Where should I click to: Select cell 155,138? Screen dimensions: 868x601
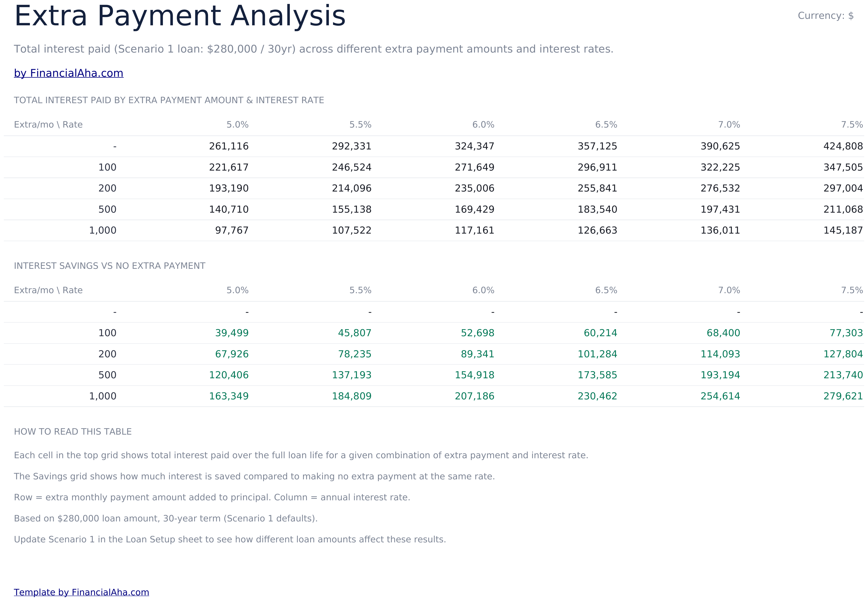(x=352, y=209)
